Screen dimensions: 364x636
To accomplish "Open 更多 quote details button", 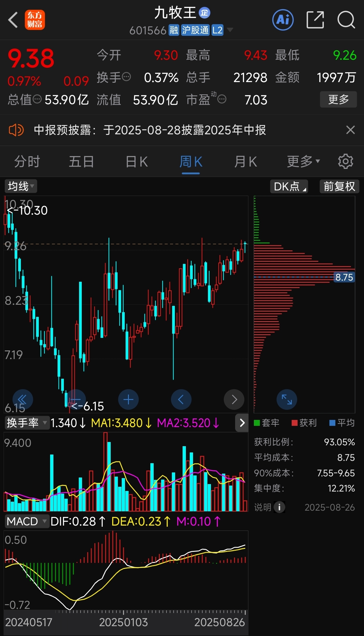I will click(x=338, y=99).
